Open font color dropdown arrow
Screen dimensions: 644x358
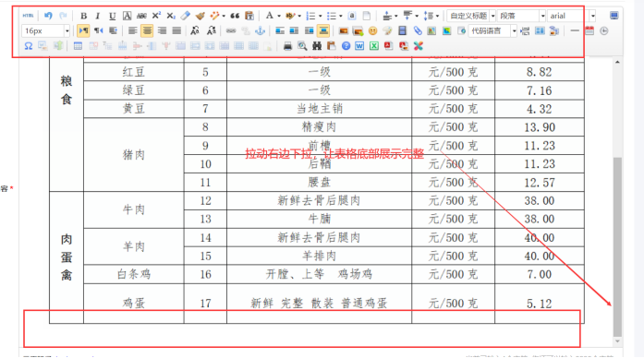coord(278,16)
